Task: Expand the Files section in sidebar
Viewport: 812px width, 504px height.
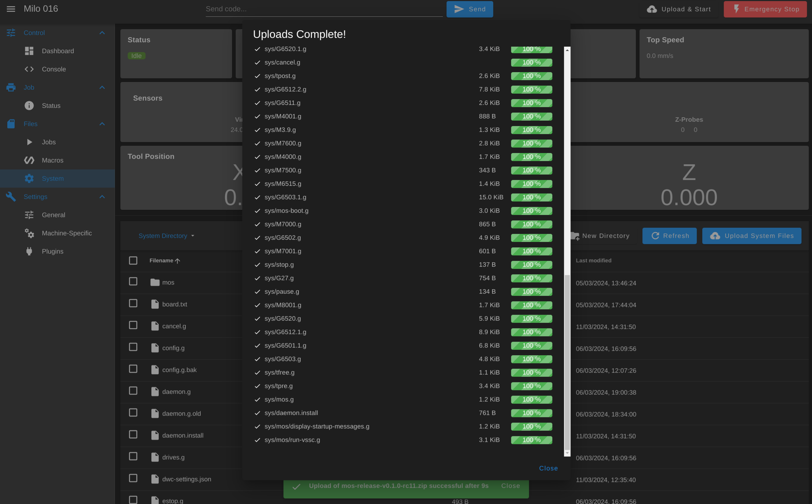Action: [102, 124]
